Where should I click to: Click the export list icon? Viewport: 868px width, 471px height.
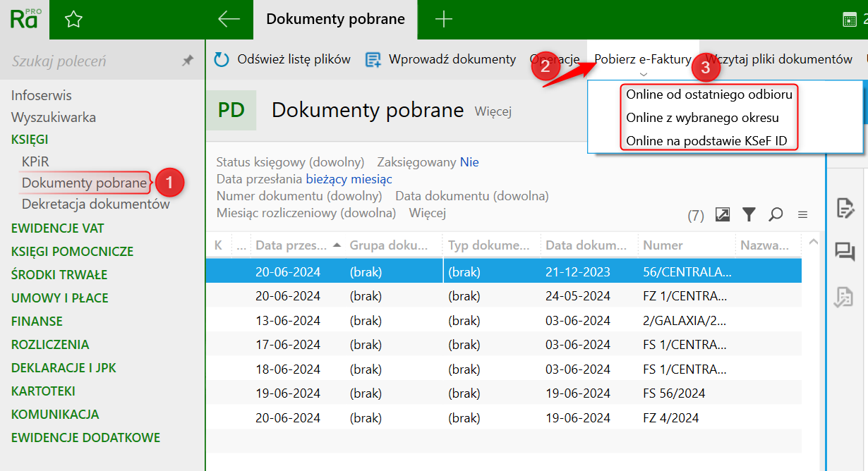point(722,214)
